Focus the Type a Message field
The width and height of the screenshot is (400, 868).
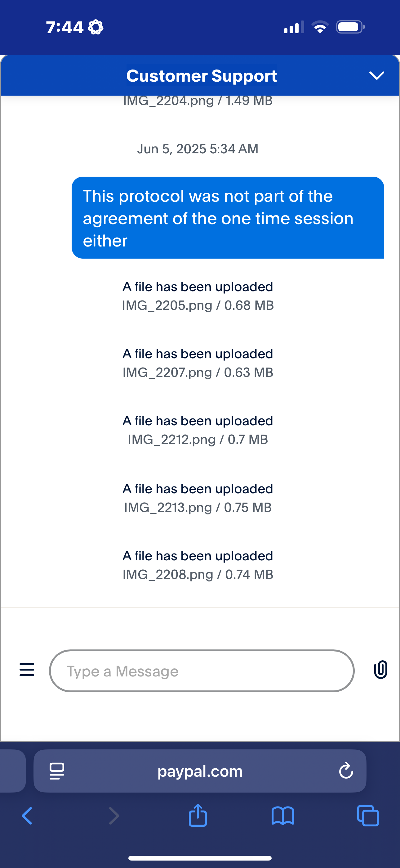(202, 671)
